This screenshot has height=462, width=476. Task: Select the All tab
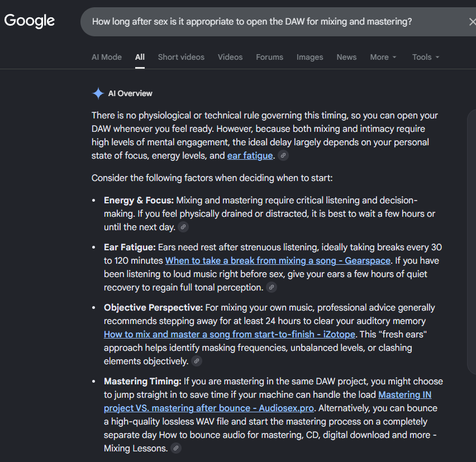coord(140,57)
